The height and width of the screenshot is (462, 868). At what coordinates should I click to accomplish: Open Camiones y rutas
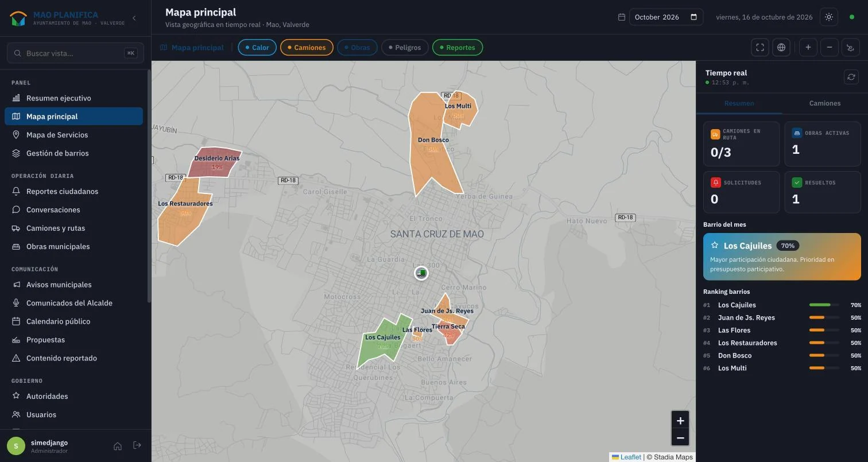coord(73,228)
